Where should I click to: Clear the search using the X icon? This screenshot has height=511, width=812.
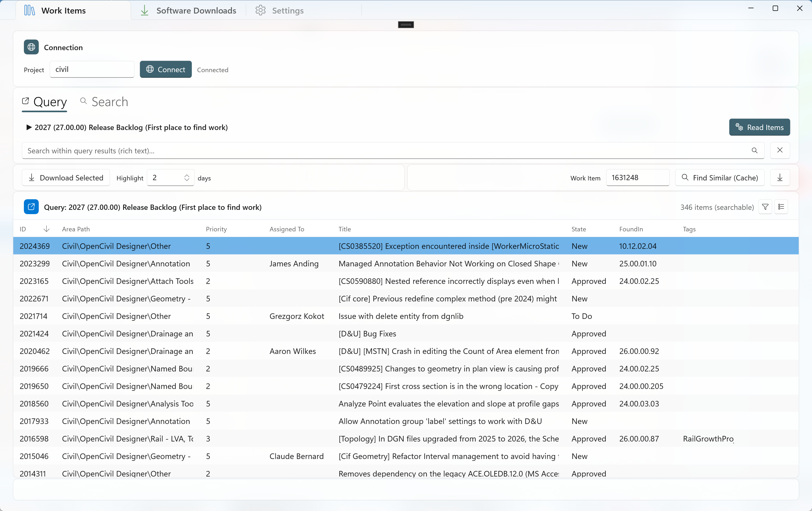(780, 151)
